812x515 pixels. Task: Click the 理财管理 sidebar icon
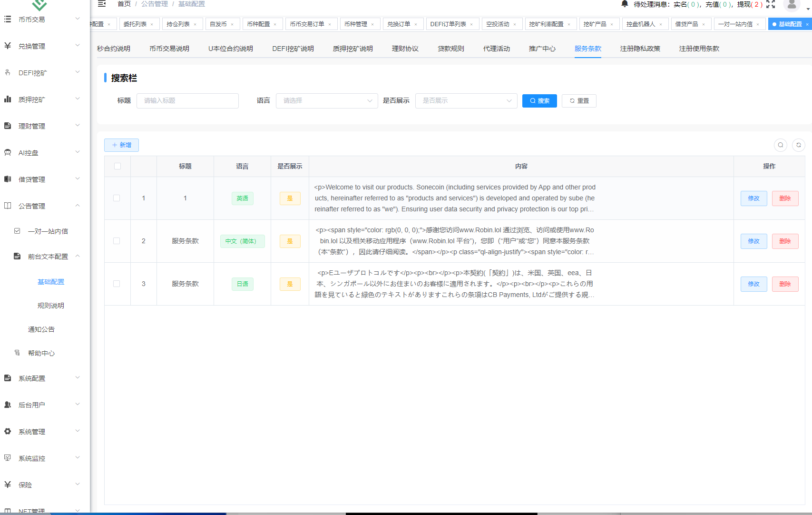point(8,126)
